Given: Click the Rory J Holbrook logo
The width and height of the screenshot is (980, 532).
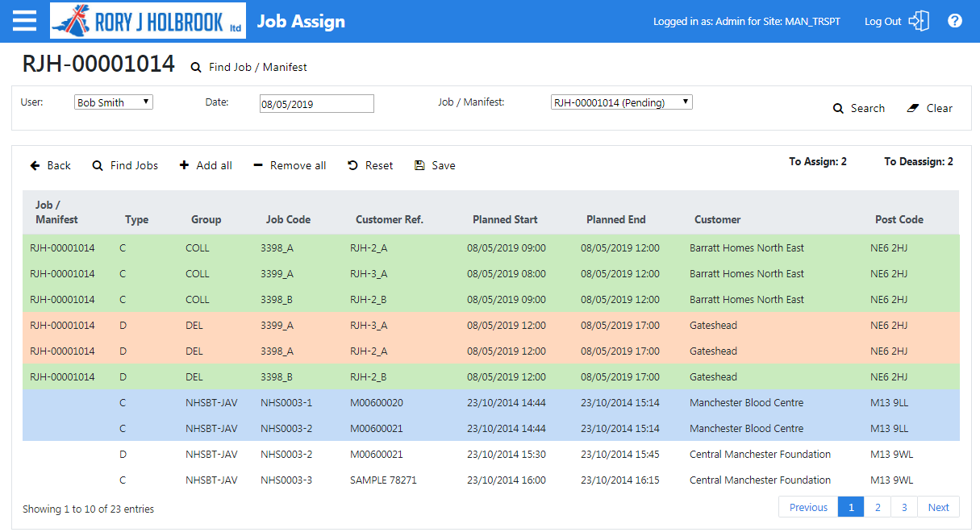Looking at the screenshot, I should [148, 21].
